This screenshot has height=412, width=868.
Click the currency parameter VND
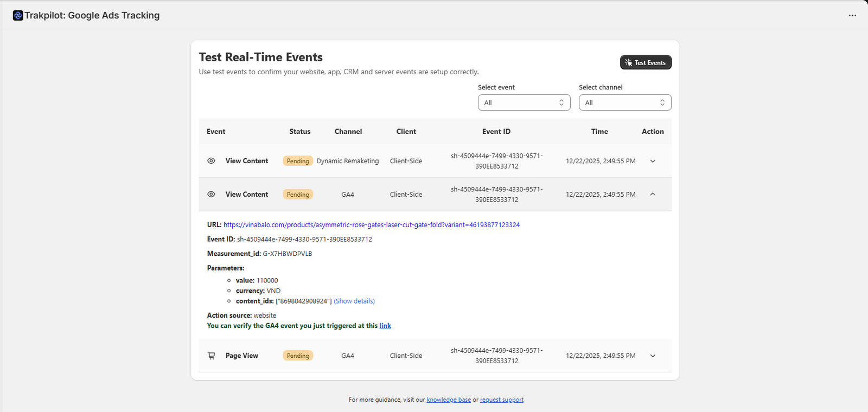pyautogui.click(x=273, y=291)
